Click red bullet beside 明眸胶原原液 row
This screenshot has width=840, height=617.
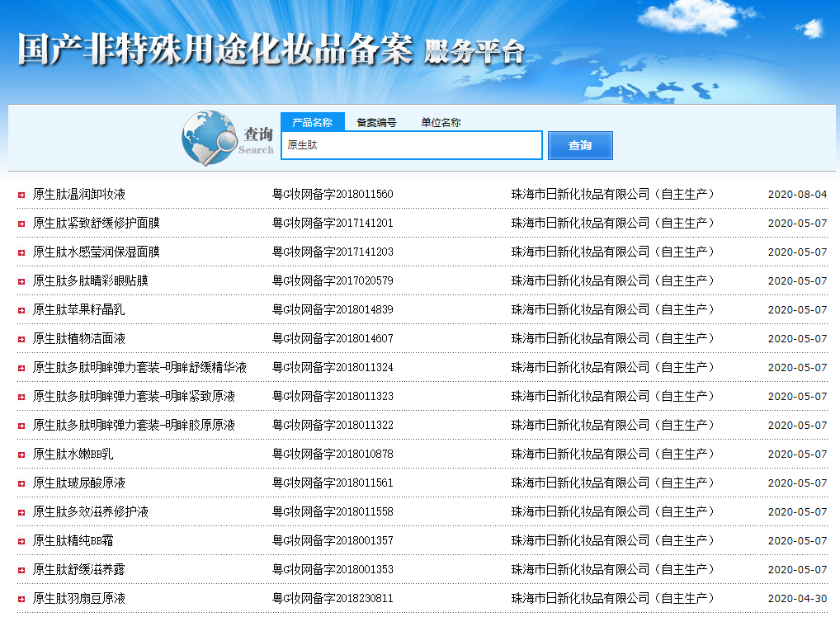(21, 426)
